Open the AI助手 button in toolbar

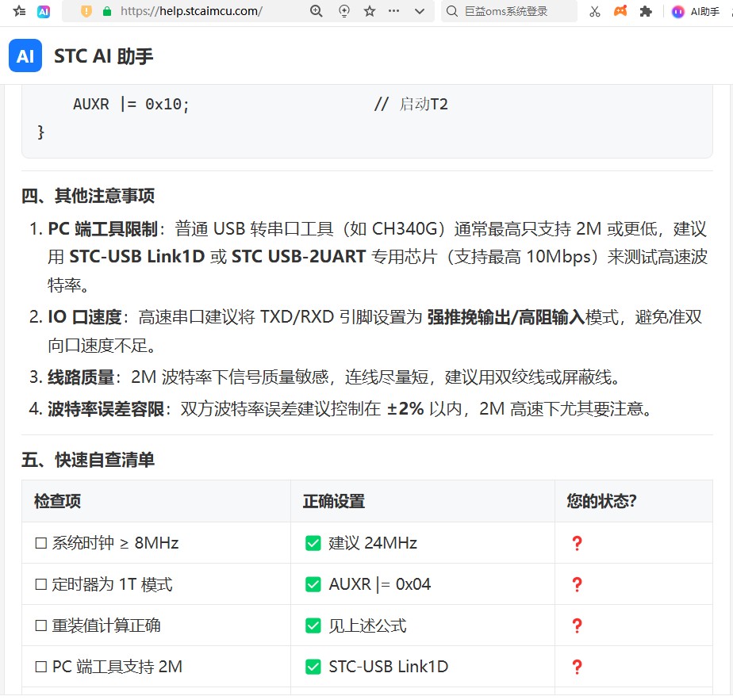[x=696, y=12]
